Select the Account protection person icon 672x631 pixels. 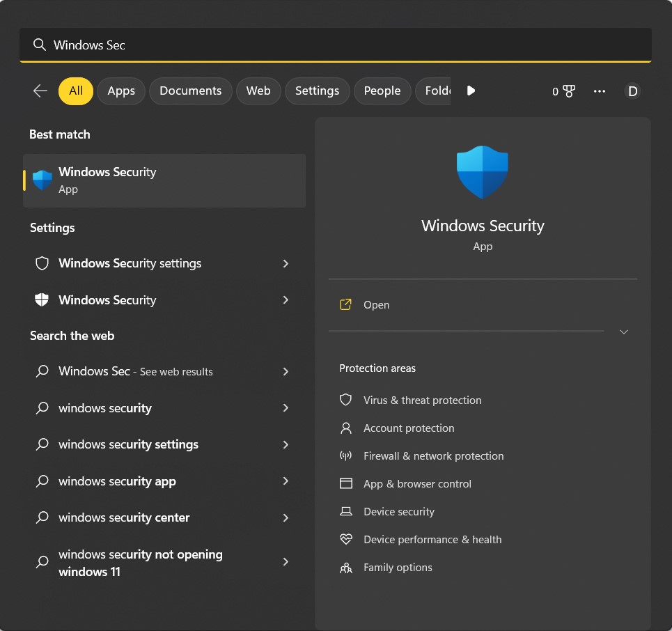coord(346,428)
